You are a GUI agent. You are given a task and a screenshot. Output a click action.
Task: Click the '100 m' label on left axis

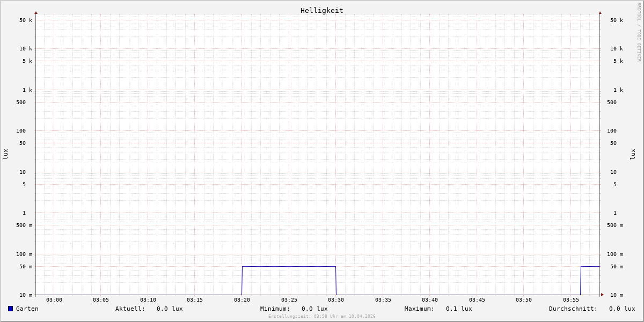click(x=24, y=254)
